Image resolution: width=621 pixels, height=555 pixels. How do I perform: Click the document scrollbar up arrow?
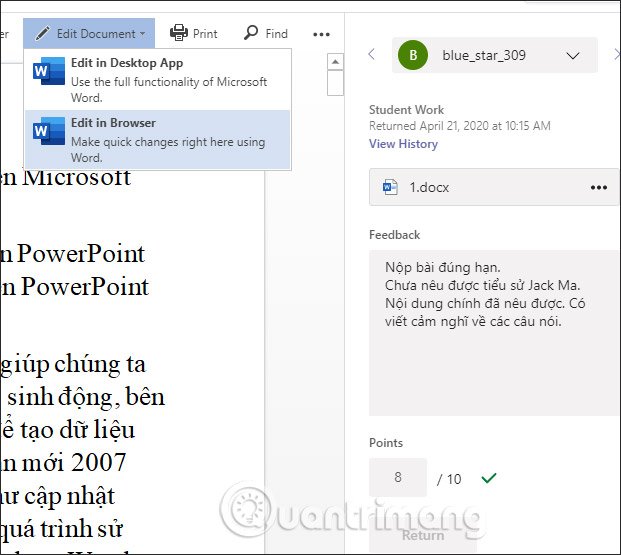335,62
